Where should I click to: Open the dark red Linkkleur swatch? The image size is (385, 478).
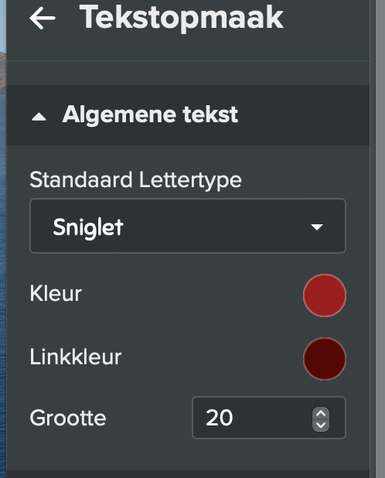(x=325, y=359)
